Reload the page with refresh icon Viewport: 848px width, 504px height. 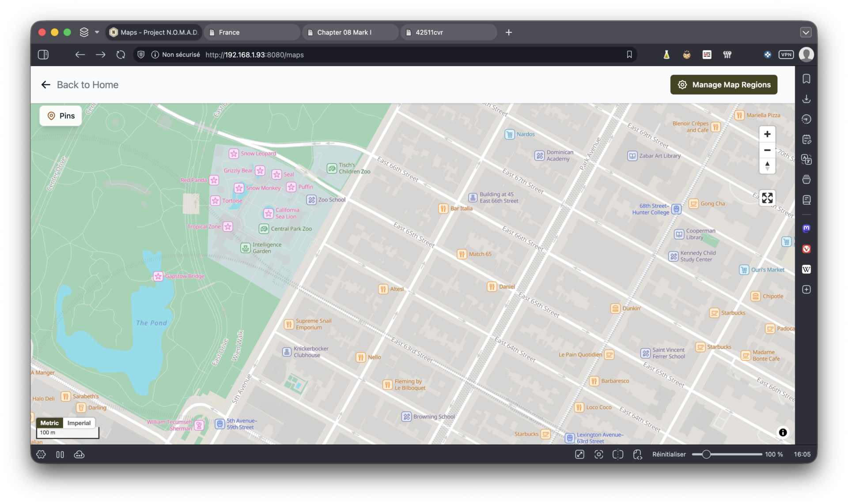point(121,55)
